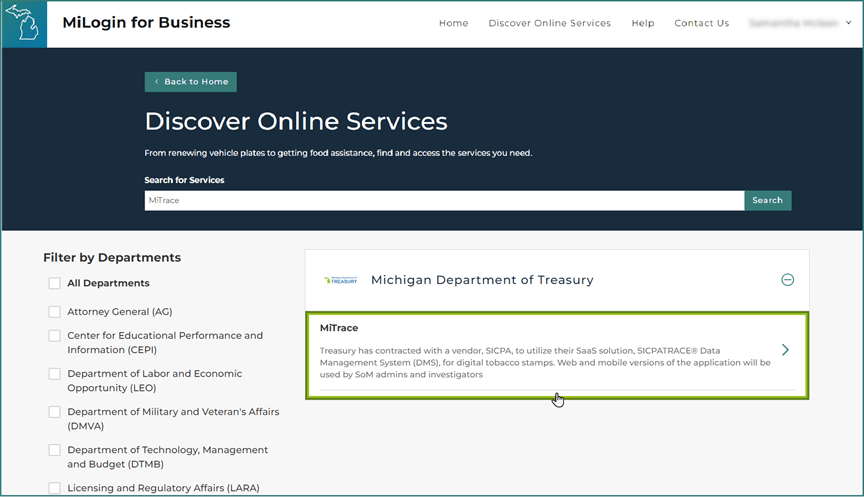Check the LARA department filter

coord(55,488)
